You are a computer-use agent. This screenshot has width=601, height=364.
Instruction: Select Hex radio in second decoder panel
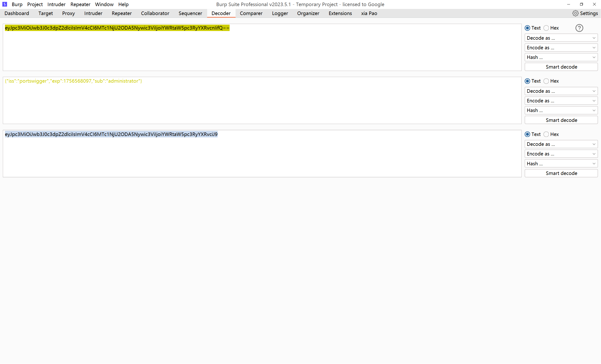pyautogui.click(x=546, y=81)
